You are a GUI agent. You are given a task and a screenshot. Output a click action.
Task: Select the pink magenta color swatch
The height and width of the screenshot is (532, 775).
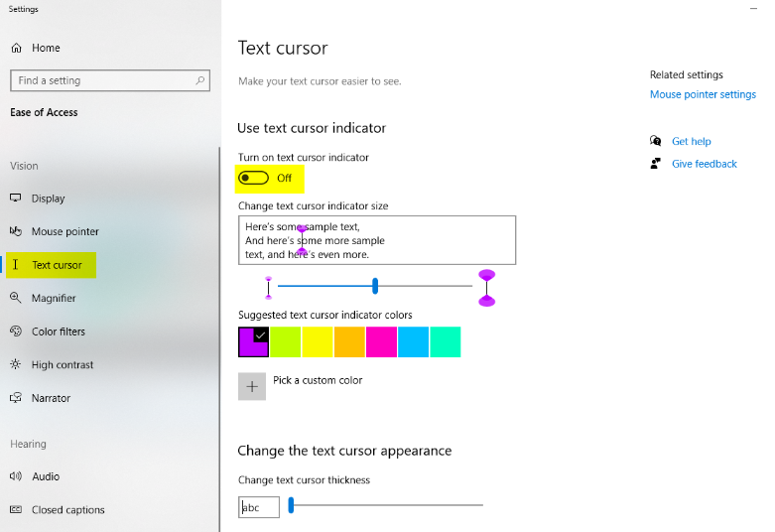[381, 341]
